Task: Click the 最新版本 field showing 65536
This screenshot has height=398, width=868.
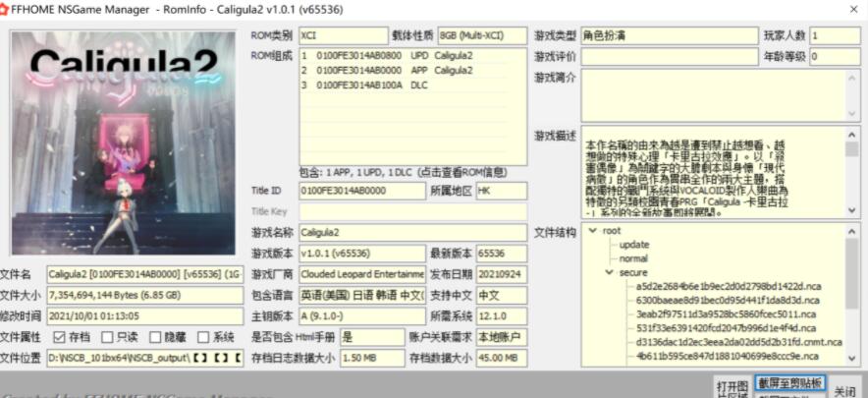Action: 502,254
